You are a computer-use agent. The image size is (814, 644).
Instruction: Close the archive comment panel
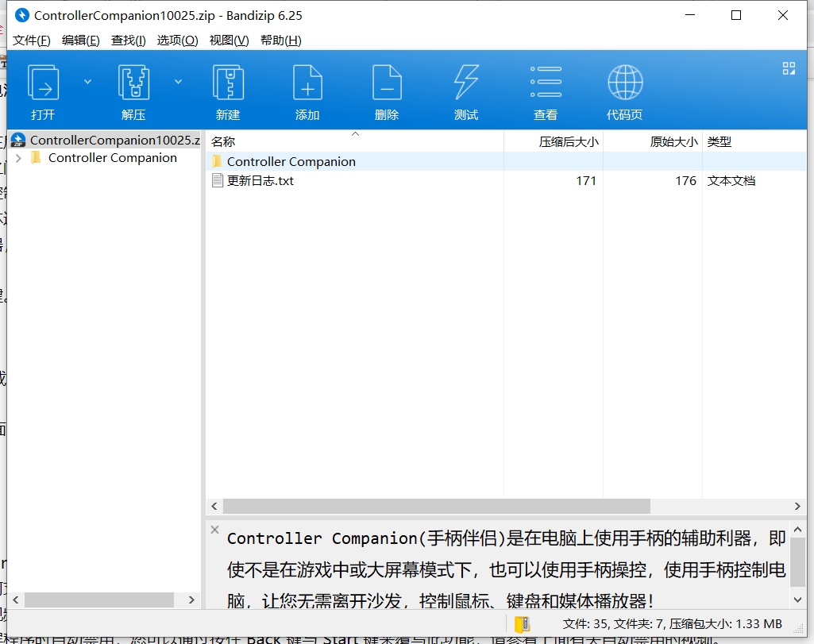tap(215, 530)
